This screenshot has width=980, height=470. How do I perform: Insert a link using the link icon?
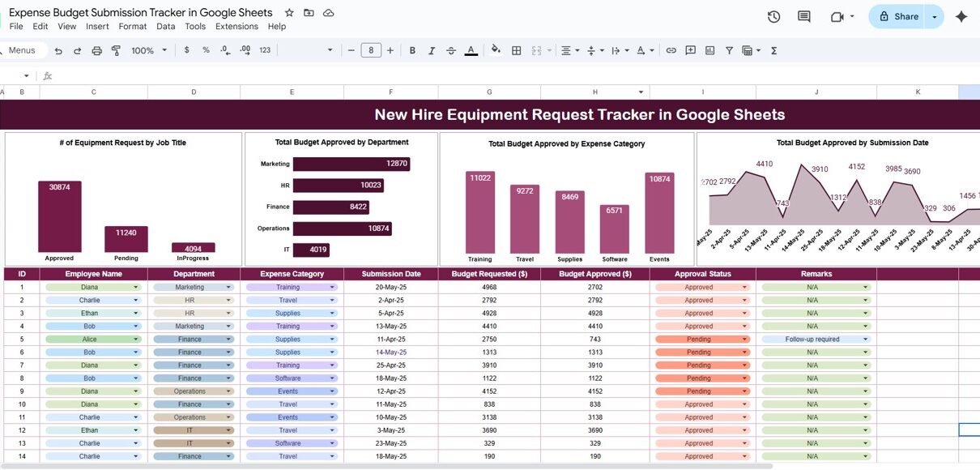pyautogui.click(x=671, y=50)
